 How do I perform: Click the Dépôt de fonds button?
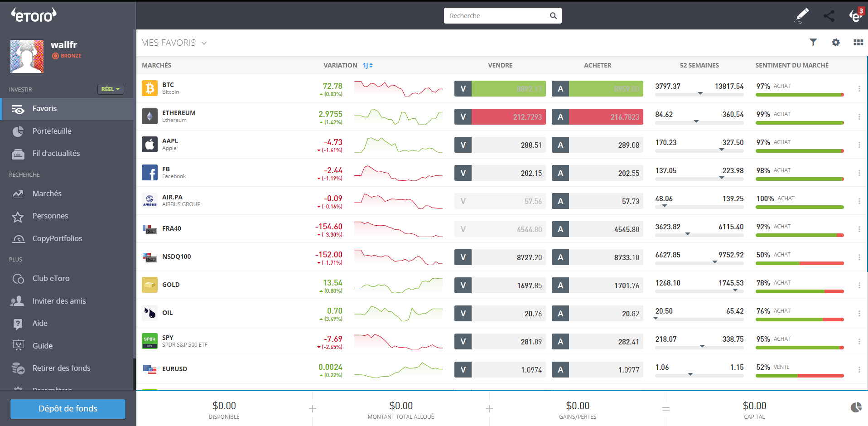point(68,408)
